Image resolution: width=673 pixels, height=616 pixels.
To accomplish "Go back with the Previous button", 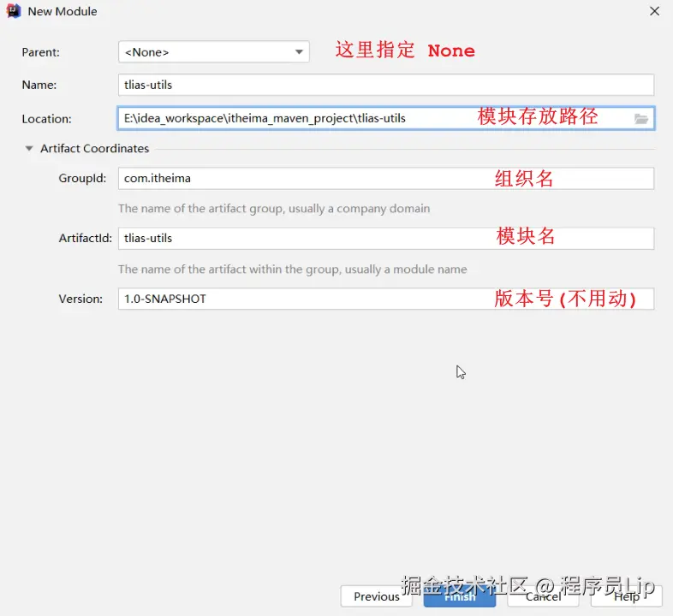I will 377,596.
